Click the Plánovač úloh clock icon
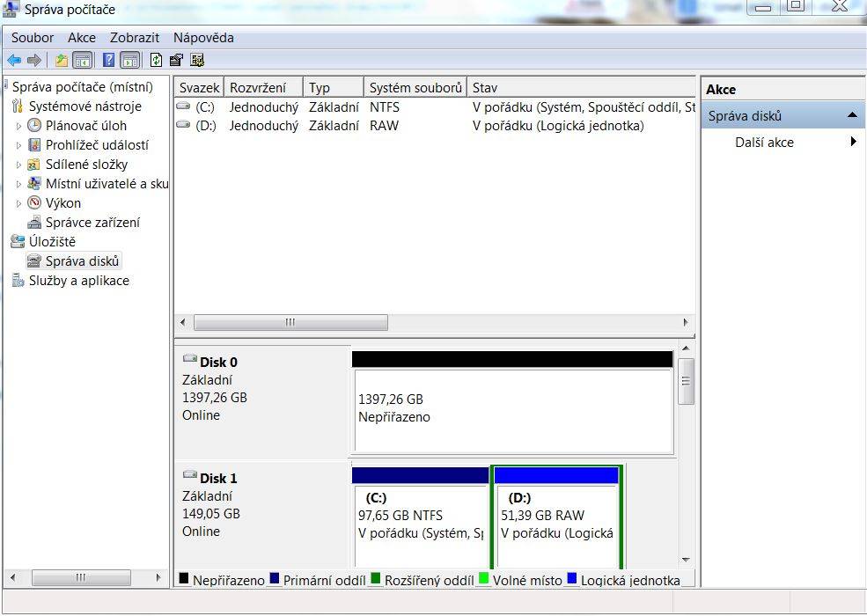Image resolution: width=867 pixels, height=616 pixels. [34, 125]
